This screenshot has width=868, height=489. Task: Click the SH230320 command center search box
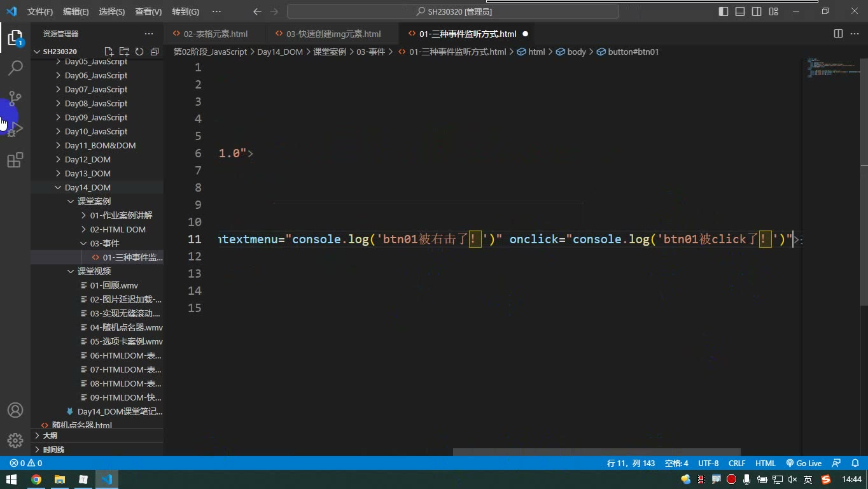pyautogui.click(x=453, y=11)
